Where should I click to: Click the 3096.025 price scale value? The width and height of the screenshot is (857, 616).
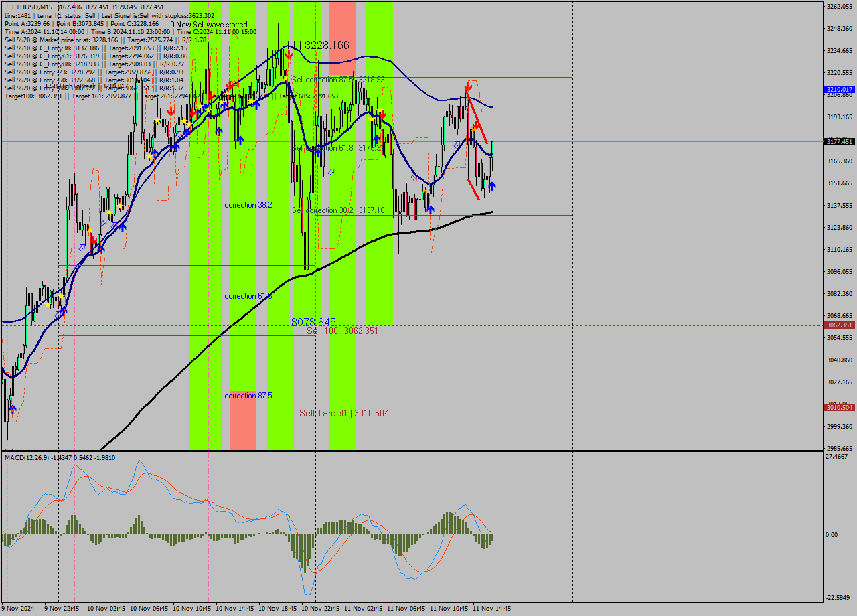[x=839, y=271]
